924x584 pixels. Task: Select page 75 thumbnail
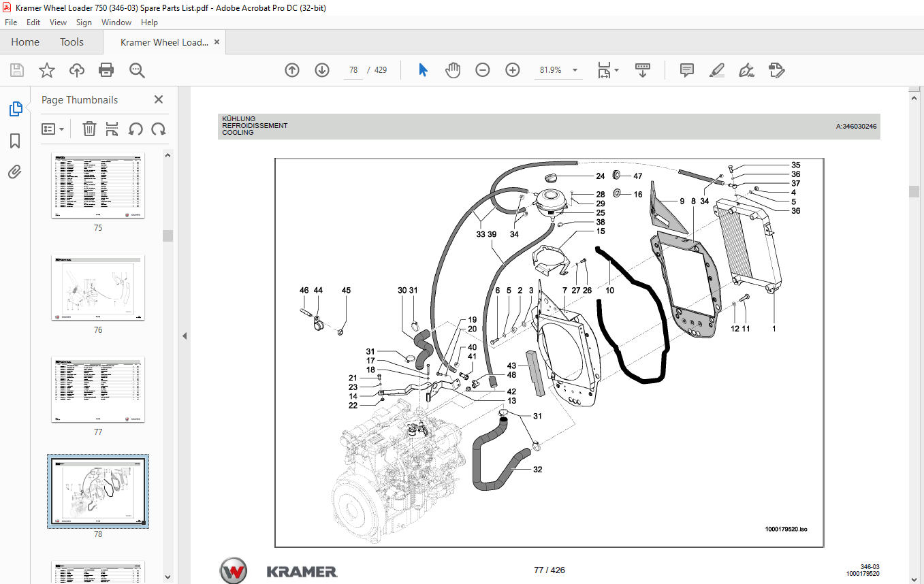tap(98, 185)
